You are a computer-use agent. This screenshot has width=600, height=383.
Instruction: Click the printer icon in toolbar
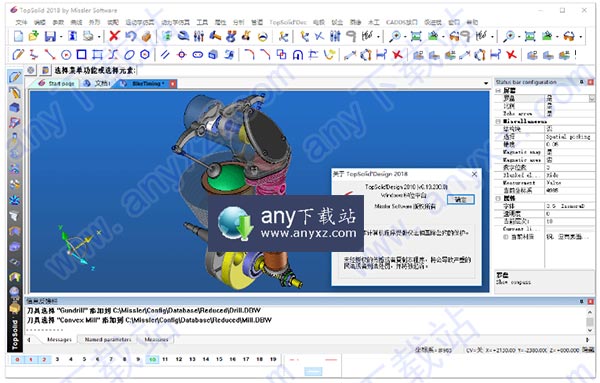tap(88, 36)
